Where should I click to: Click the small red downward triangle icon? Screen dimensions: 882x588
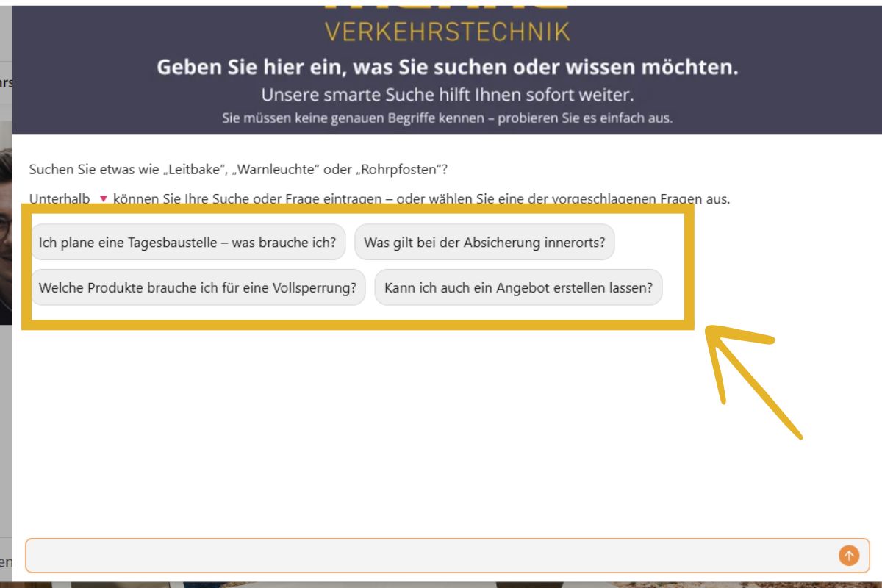click(x=103, y=199)
